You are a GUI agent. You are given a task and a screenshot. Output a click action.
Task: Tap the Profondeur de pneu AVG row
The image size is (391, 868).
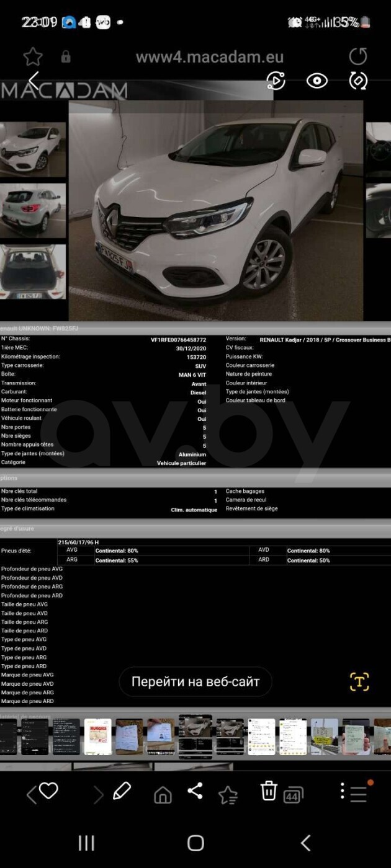pos(32,569)
